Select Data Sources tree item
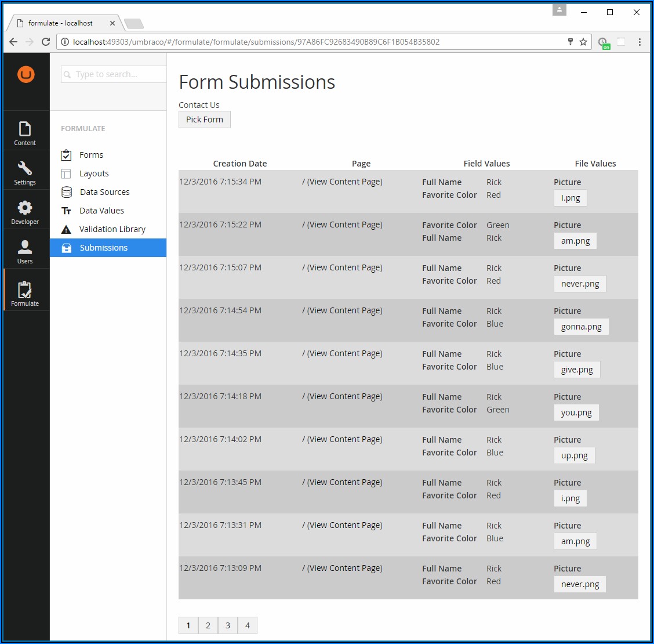Image resolution: width=654 pixels, height=644 pixels. click(x=104, y=192)
